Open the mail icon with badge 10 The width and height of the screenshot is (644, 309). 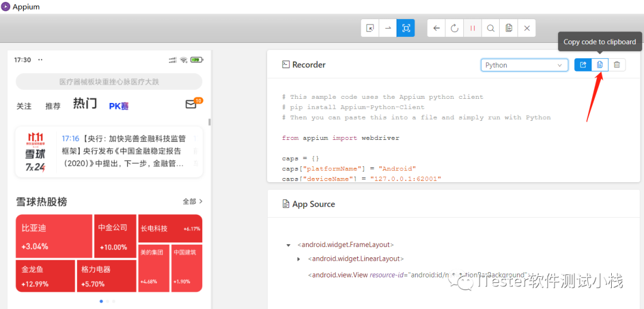coord(191,105)
